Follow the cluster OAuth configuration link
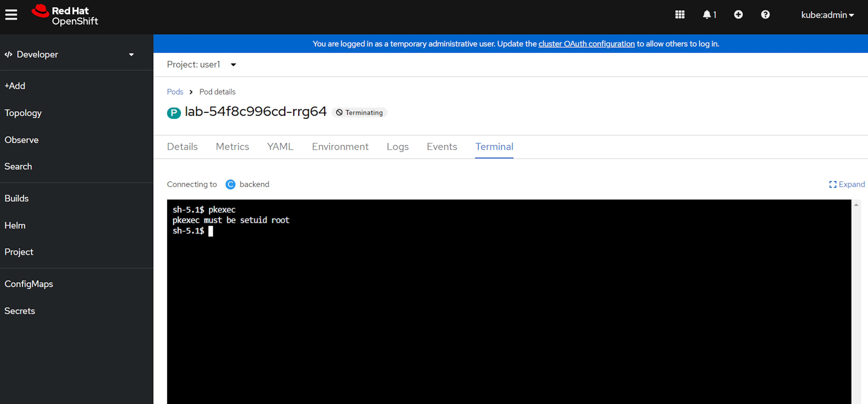 (586, 44)
